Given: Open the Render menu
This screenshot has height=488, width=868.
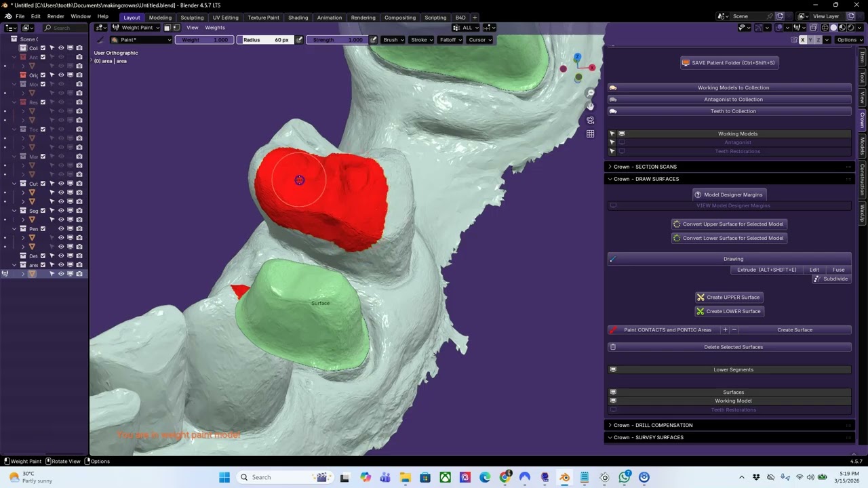Looking at the screenshot, I should [56, 16].
